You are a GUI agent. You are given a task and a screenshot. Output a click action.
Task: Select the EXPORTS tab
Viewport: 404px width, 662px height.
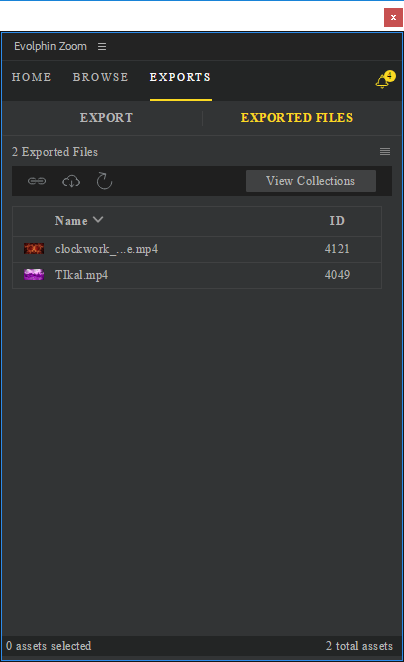(180, 77)
